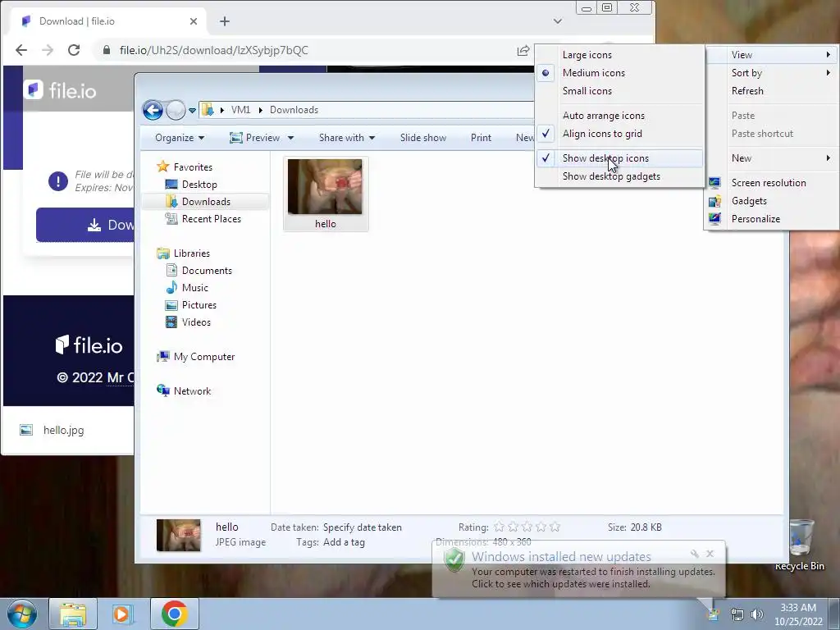
Task: Open the Organize dropdown in Explorer
Action: pyautogui.click(x=180, y=138)
